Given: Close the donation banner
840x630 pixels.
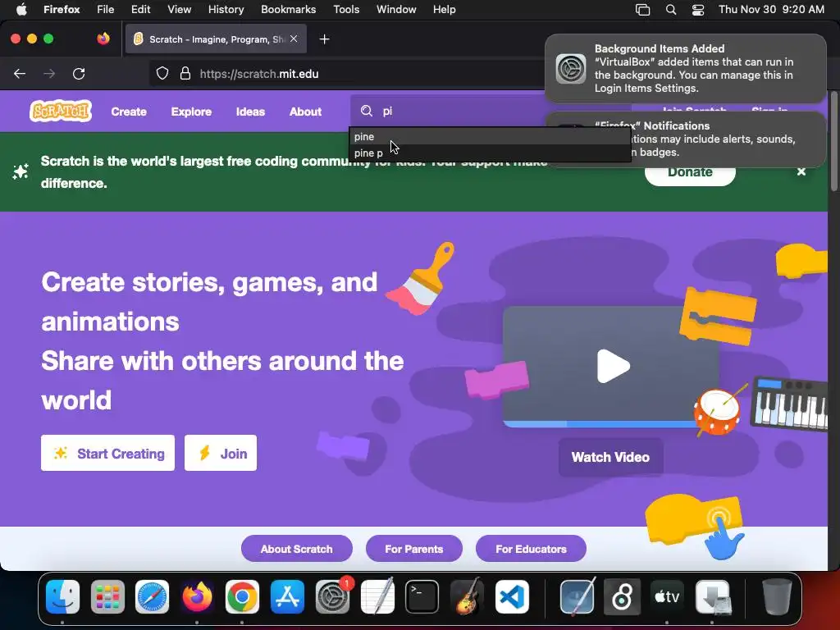Looking at the screenshot, I should (x=801, y=171).
